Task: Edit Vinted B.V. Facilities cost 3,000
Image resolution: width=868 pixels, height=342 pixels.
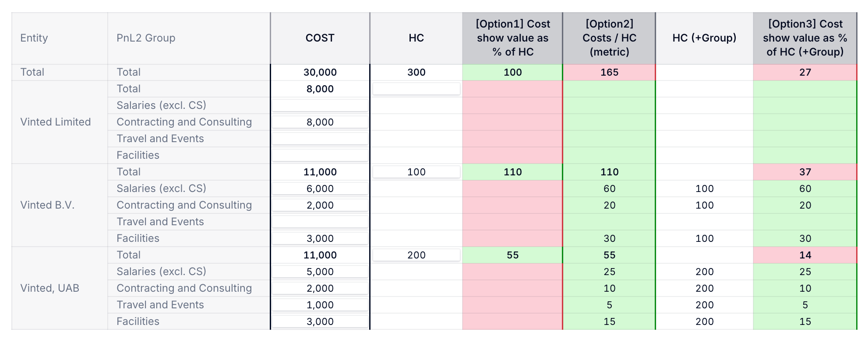Action: (320, 238)
